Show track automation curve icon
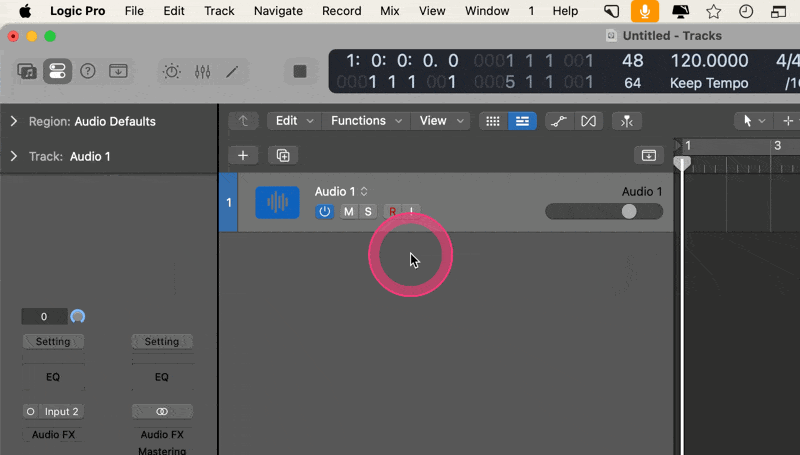800x455 pixels. [559, 121]
